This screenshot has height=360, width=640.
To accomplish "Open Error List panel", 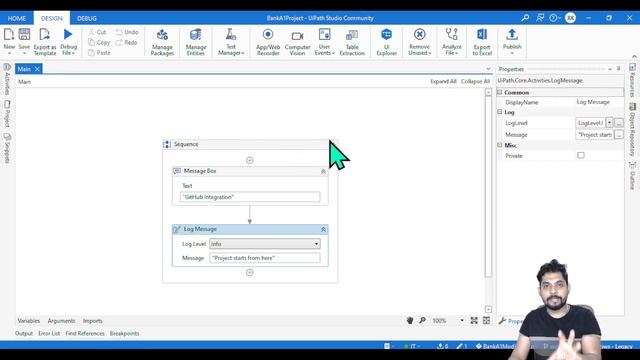I will click(x=49, y=333).
